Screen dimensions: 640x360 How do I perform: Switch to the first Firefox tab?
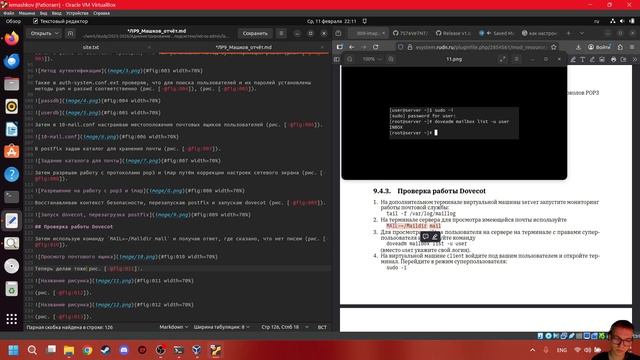[x=368, y=33]
